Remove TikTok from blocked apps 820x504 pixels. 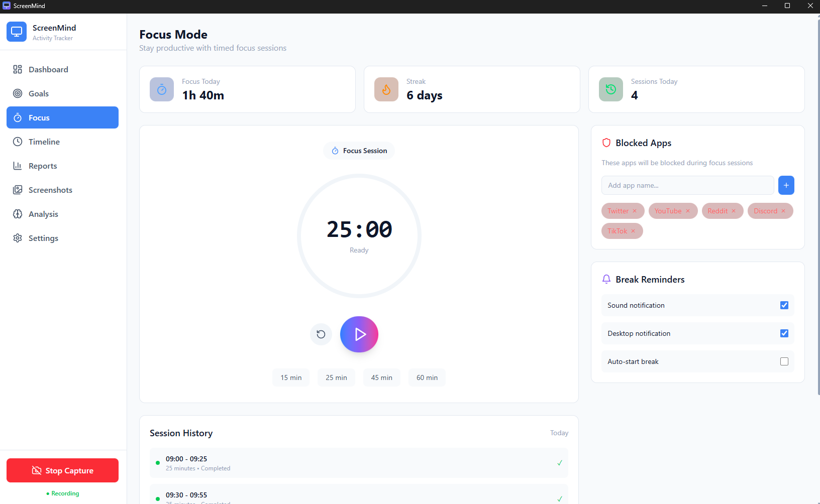point(633,231)
